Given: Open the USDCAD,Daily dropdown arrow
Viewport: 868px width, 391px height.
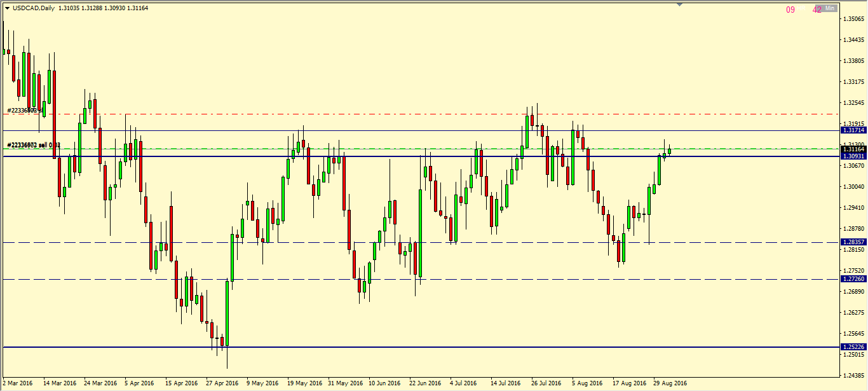Looking at the screenshot, I should point(7,8).
